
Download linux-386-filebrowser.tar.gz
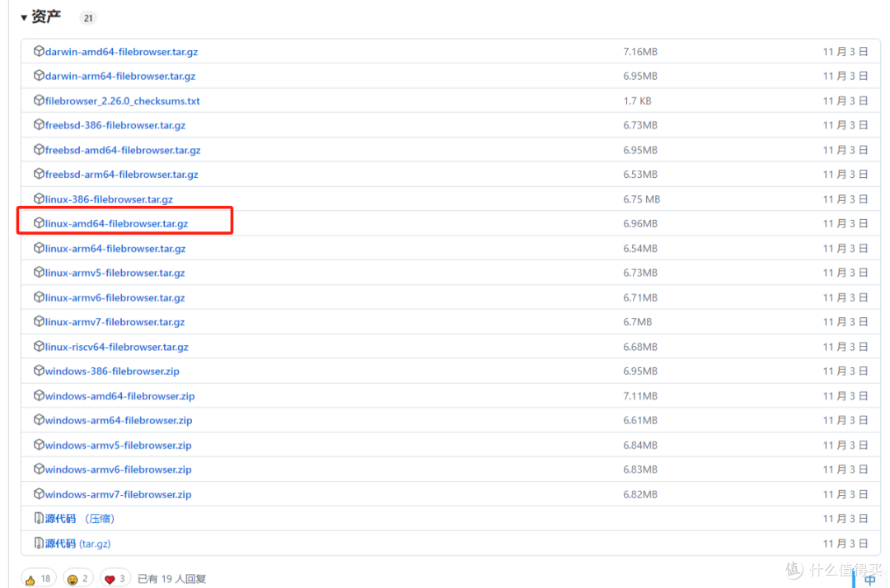[109, 199]
